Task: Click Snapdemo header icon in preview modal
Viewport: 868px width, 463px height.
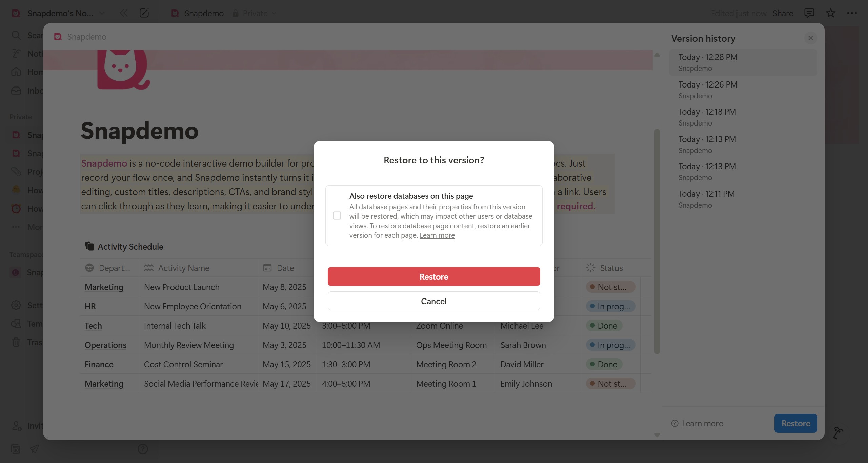Action: pos(58,37)
